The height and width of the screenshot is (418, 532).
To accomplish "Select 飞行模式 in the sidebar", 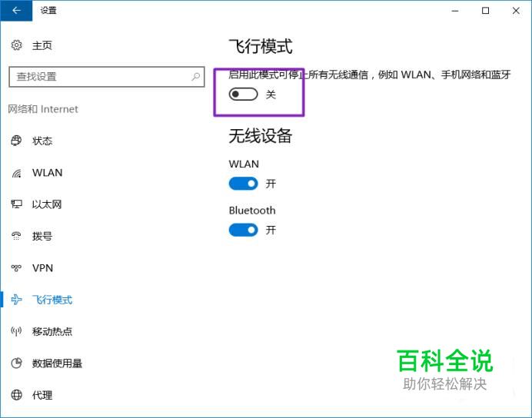I will point(52,300).
